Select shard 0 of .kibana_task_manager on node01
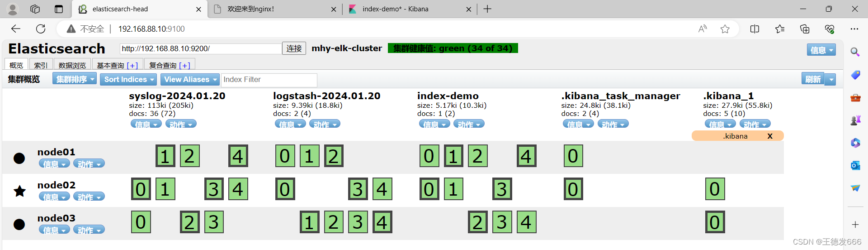The height and width of the screenshot is (250, 868). coord(573,156)
